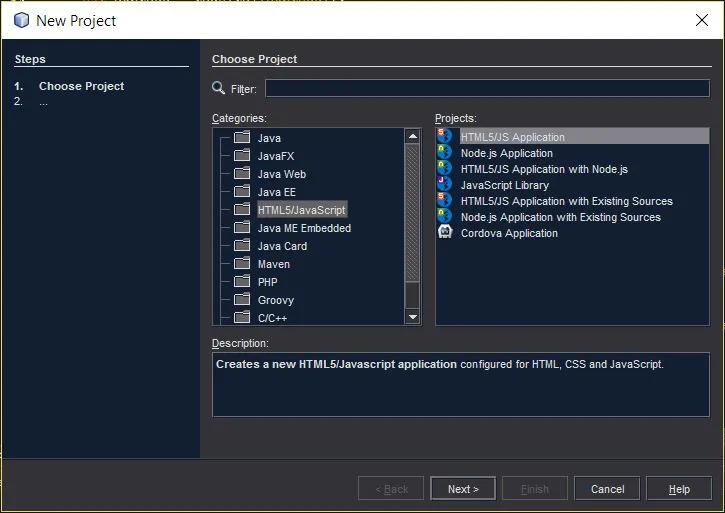Choose the Java Web category

click(x=282, y=174)
